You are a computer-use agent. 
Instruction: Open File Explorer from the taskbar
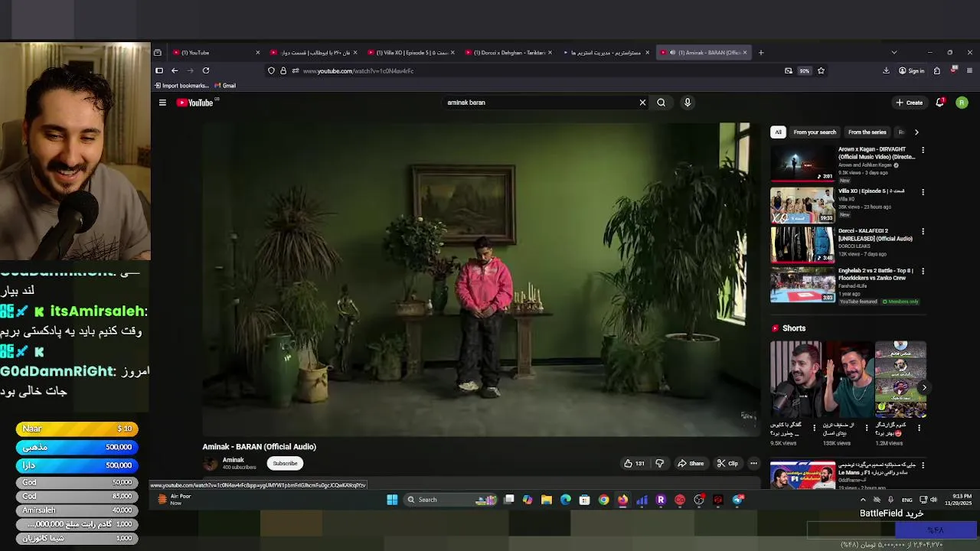coord(547,500)
